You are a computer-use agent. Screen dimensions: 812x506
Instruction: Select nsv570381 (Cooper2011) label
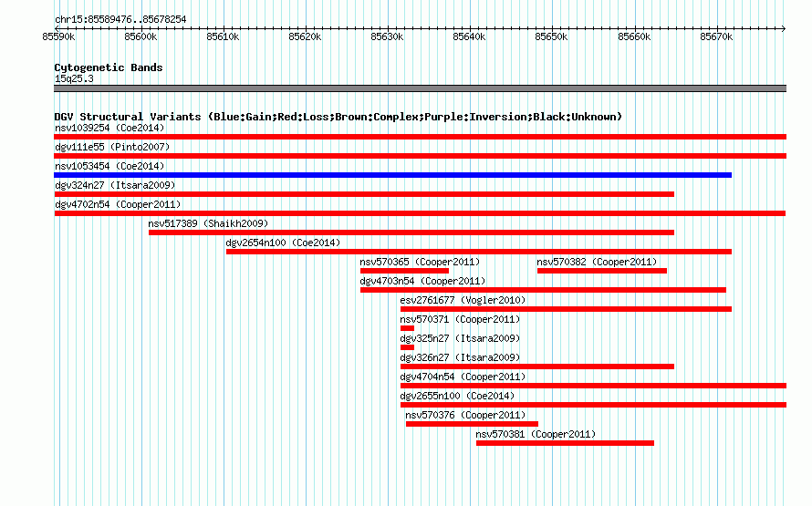(536, 434)
